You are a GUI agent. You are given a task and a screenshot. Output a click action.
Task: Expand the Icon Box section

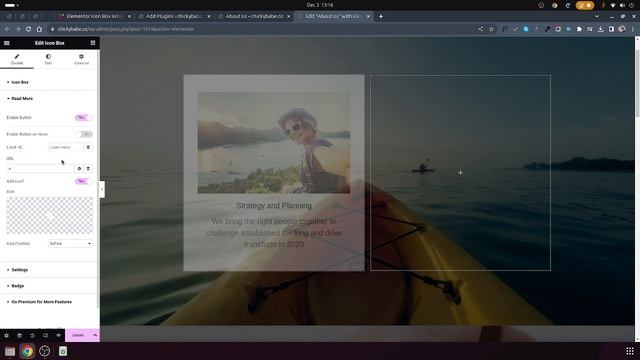coord(20,82)
